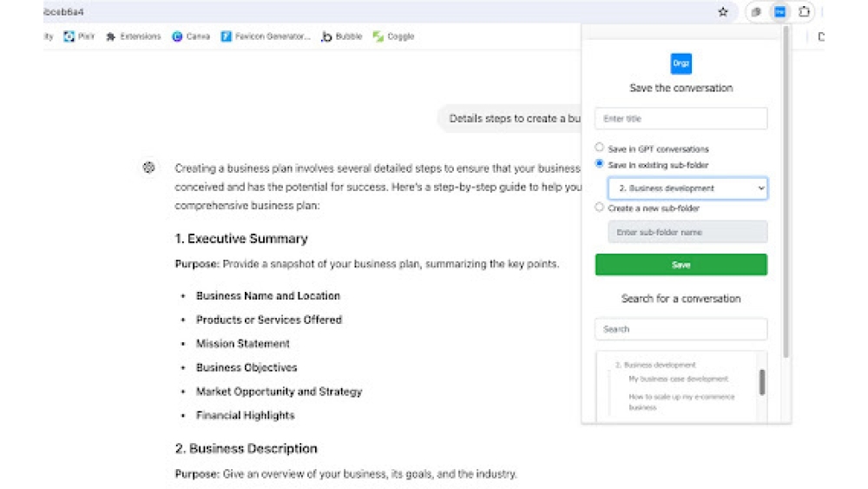Screen dimensions: 868x489
Task: Click the ChatGPT avatar icon beside the response
Action: coord(149,168)
